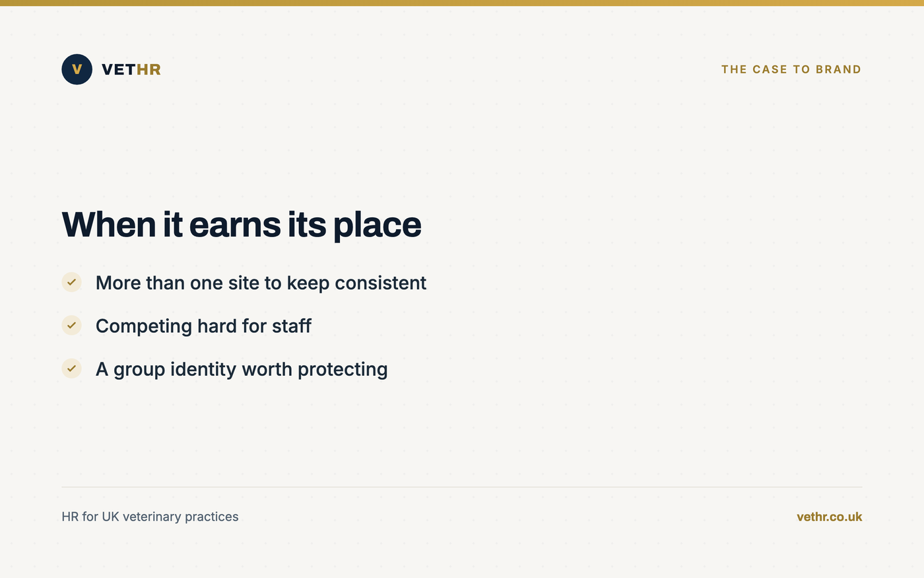Click the checkmark beside 'A group identity'

(71, 369)
